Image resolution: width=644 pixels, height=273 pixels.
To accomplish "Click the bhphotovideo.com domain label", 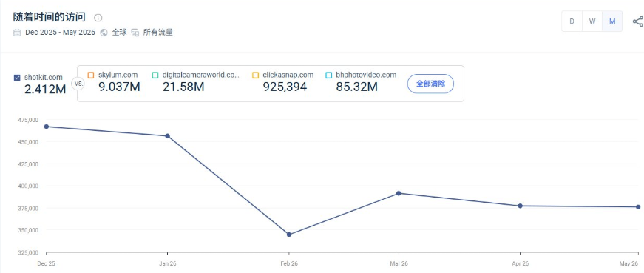I will point(366,75).
